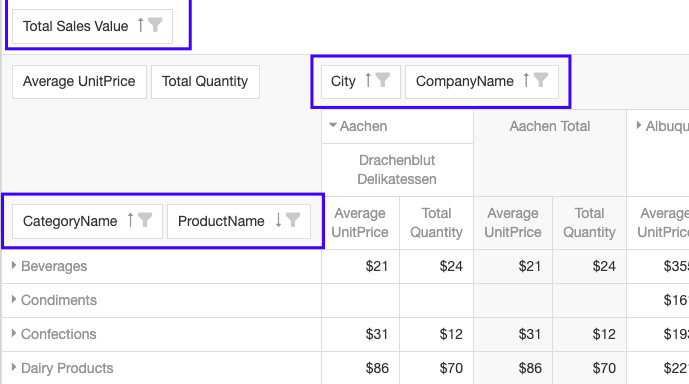689x384 pixels.
Task: Click Confections Total Quantity $12 under Drachenblut Delikatessen
Action: point(436,334)
